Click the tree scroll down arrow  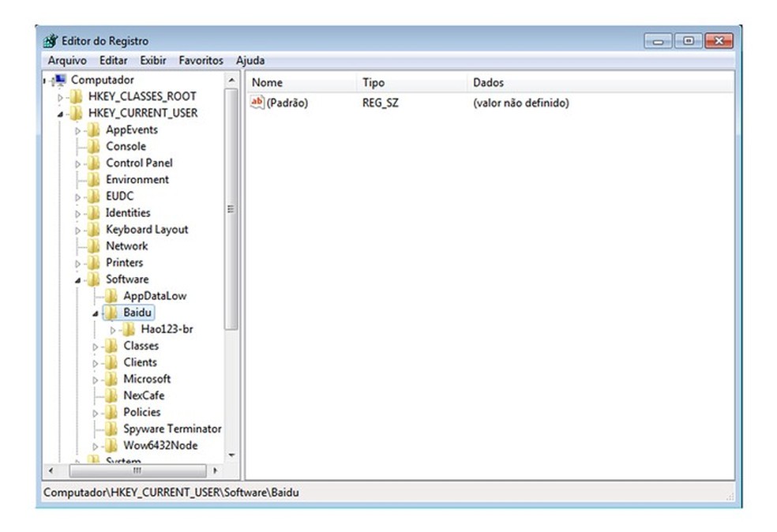click(x=231, y=455)
